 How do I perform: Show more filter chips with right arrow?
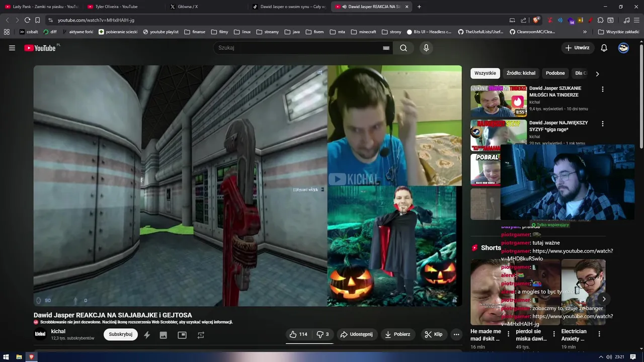597,74
